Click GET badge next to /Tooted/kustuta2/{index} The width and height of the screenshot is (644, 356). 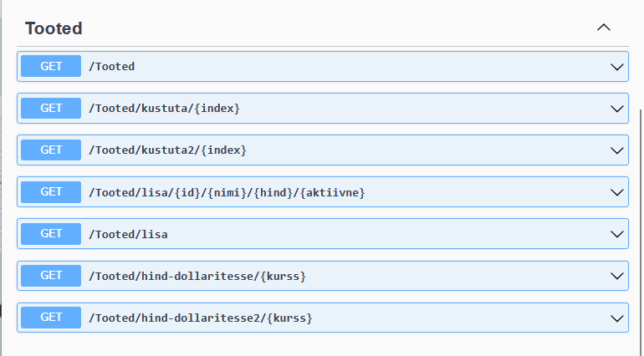pyautogui.click(x=51, y=150)
